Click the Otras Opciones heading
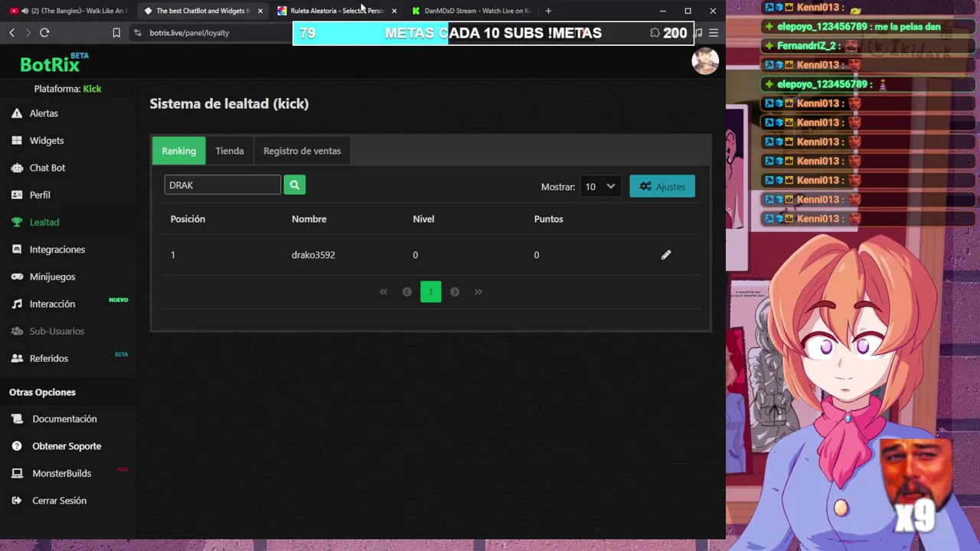The width and height of the screenshot is (980, 551). click(x=42, y=392)
